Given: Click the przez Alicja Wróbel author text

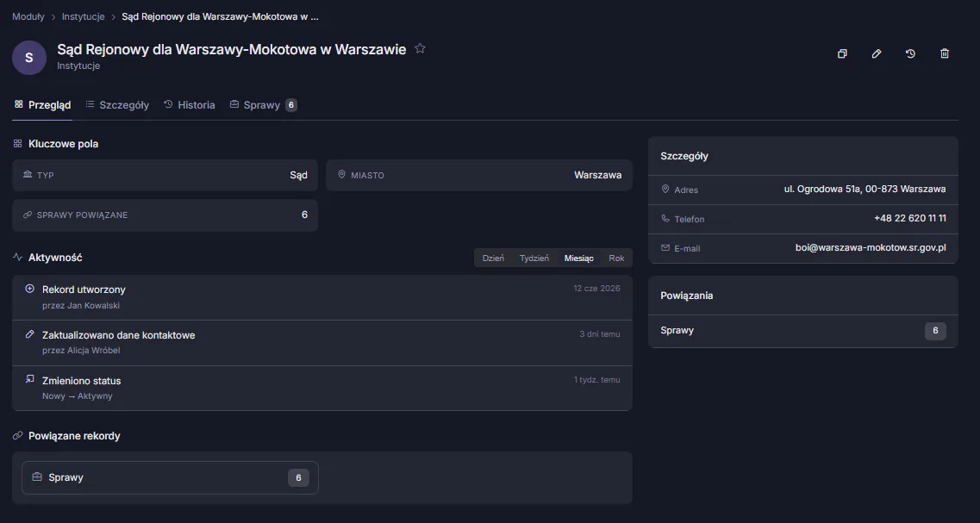Looking at the screenshot, I should click(x=81, y=351).
